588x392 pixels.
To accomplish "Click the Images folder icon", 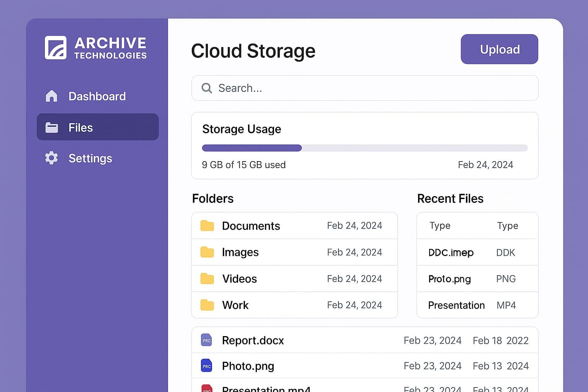I will pyautogui.click(x=207, y=252).
